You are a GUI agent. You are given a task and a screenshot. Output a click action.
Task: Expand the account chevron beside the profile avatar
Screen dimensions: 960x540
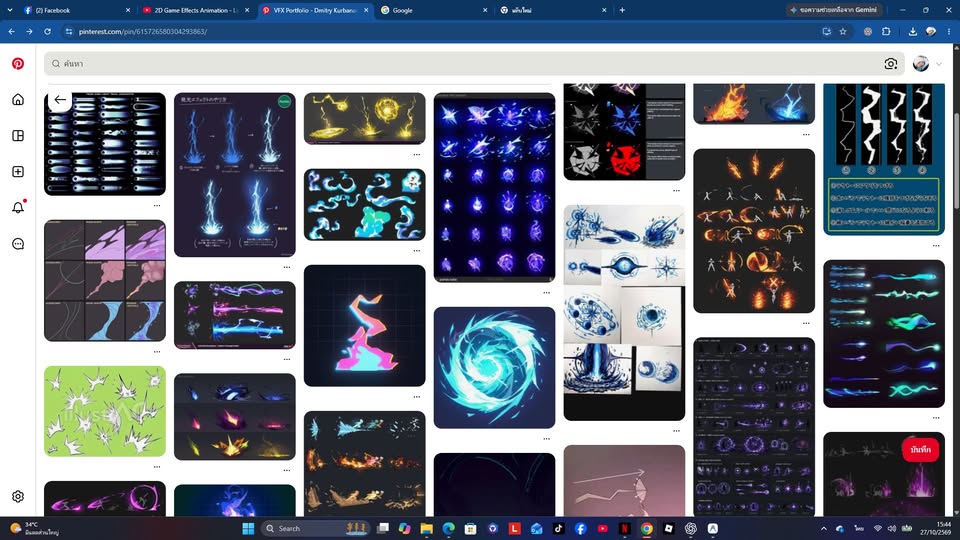point(939,64)
